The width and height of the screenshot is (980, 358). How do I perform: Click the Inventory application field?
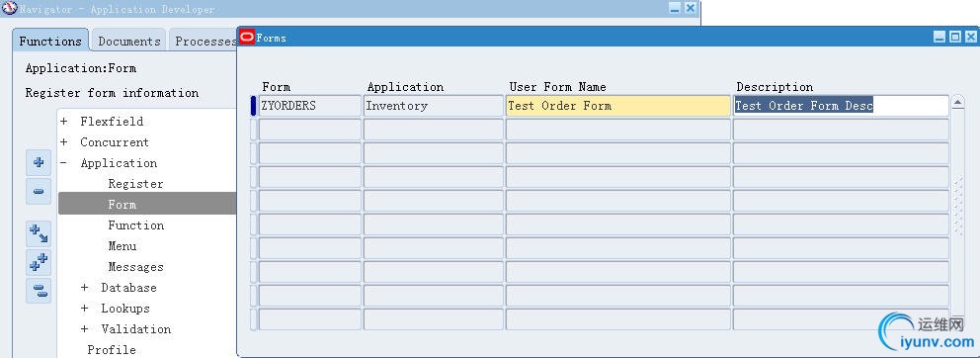click(x=433, y=106)
